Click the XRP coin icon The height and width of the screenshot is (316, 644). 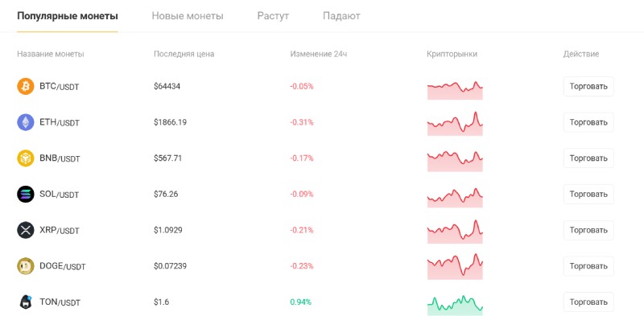click(x=26, y=230)
